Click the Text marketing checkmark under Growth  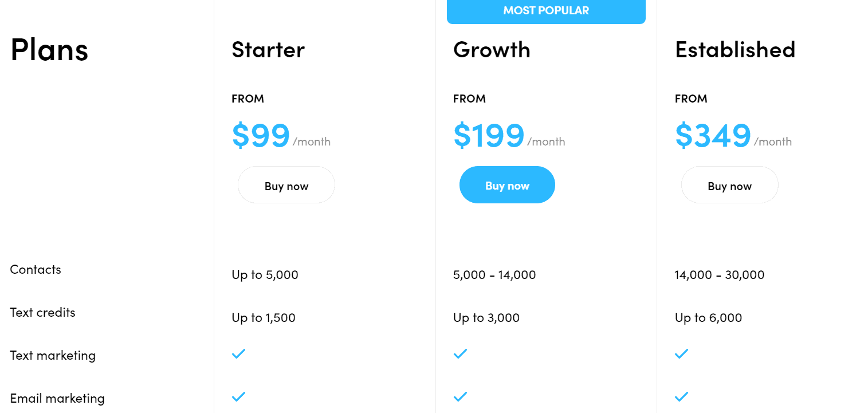pos(460,354)
